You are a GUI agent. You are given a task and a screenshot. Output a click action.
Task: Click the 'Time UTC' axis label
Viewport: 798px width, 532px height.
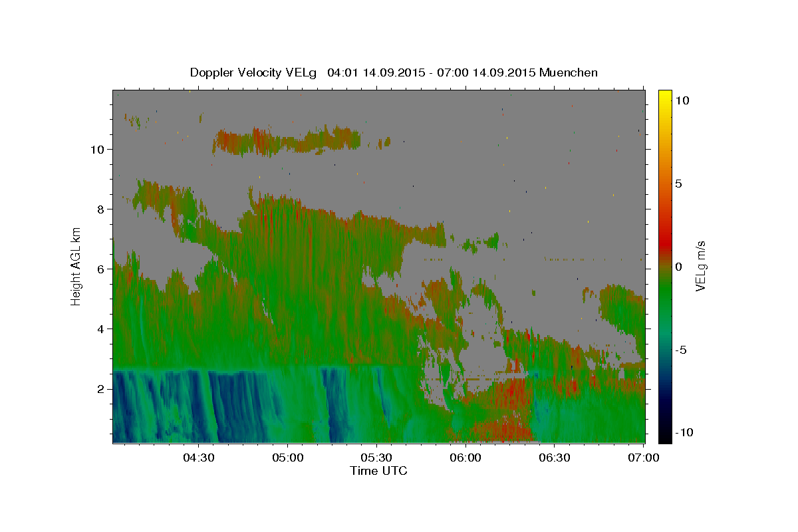click(x=378, y=471)
